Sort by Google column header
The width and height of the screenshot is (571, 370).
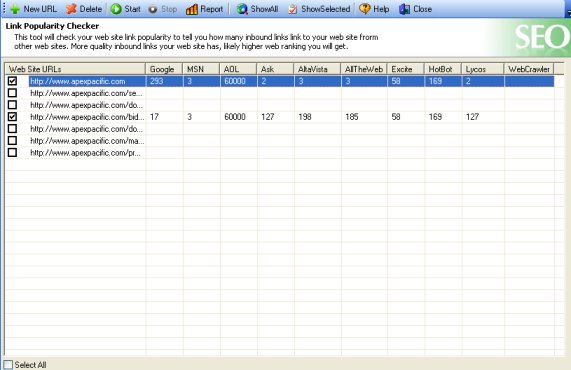164,69
